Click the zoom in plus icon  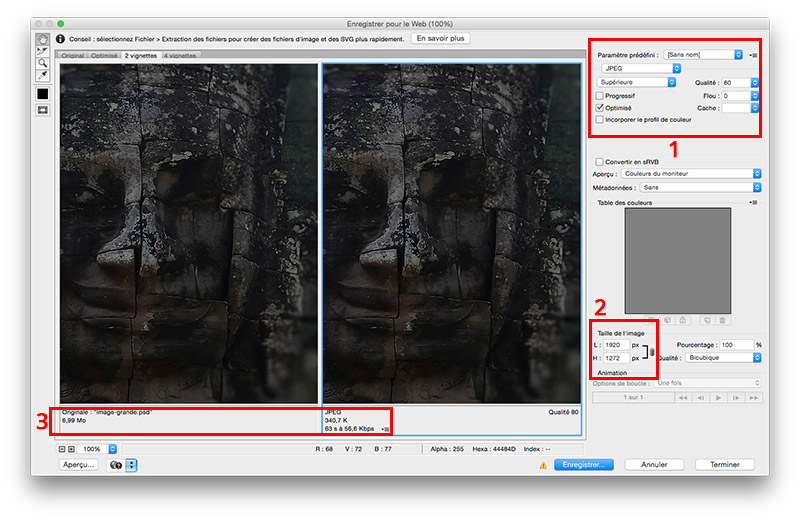(71, 449)
